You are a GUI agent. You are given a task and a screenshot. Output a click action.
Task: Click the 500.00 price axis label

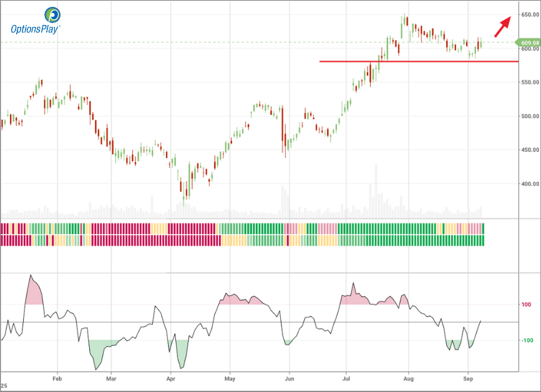(530, 116)
